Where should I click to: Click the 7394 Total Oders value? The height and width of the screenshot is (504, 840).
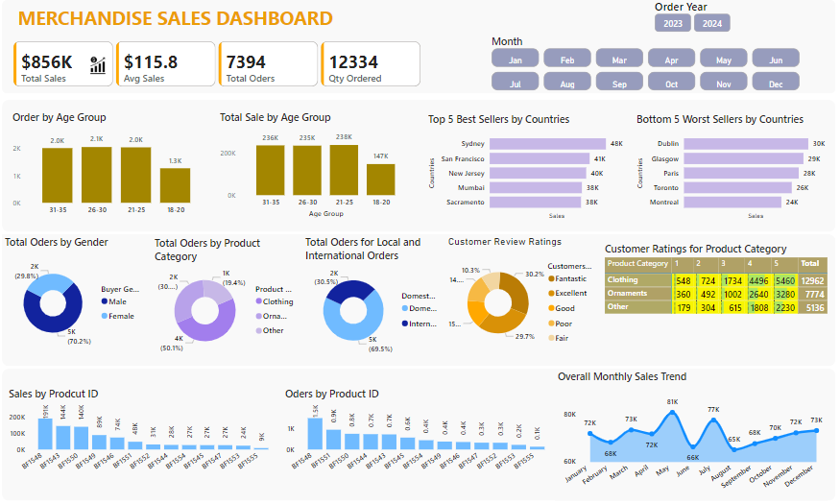click(246, 62)
